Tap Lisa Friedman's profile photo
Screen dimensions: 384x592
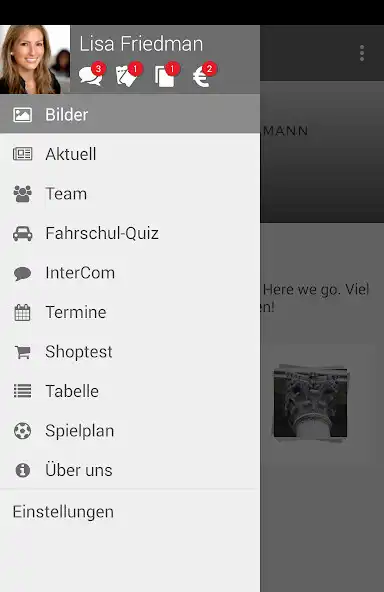[x=35, y=59]
